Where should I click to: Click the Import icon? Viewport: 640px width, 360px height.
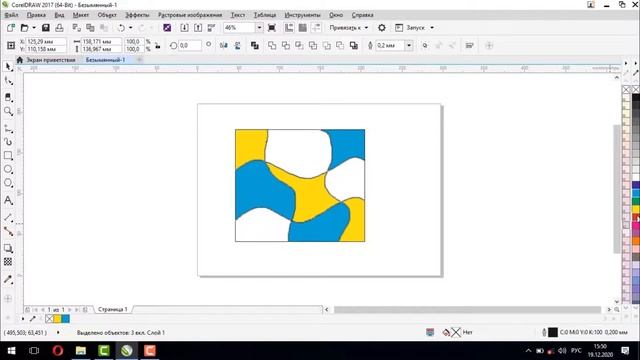(184, 28)
